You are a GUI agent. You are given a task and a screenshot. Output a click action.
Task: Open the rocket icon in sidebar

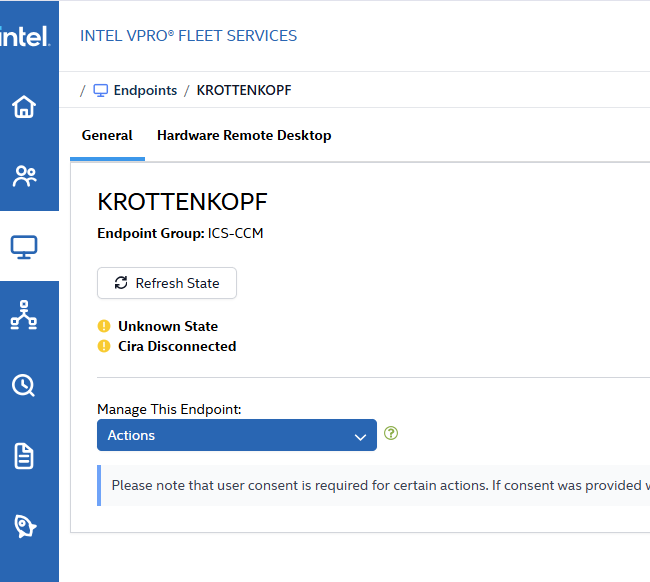pyautogui.click(x=25, y=526)
